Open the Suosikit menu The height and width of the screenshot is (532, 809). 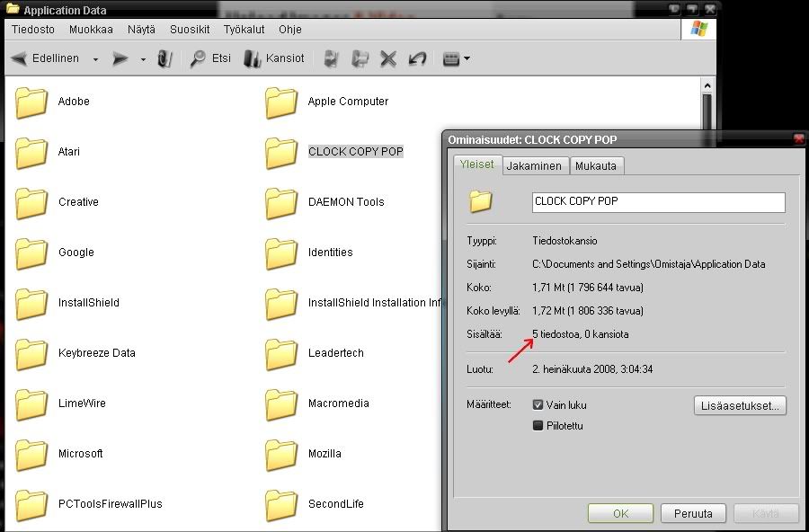pos(190,30)
